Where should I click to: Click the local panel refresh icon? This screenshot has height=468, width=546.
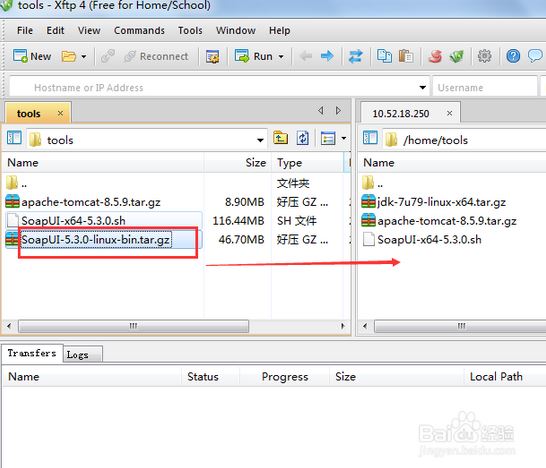pos(303,138)
